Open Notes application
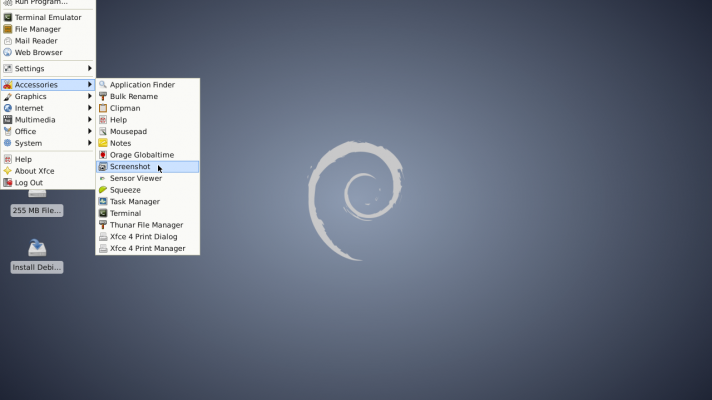This screenshot has width=712, height=400. pos(148,143)
